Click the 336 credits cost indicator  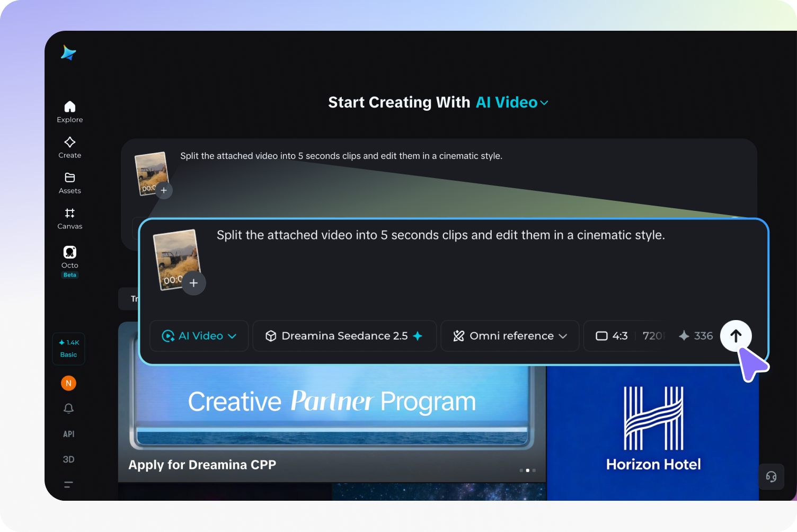coord(696,336)
